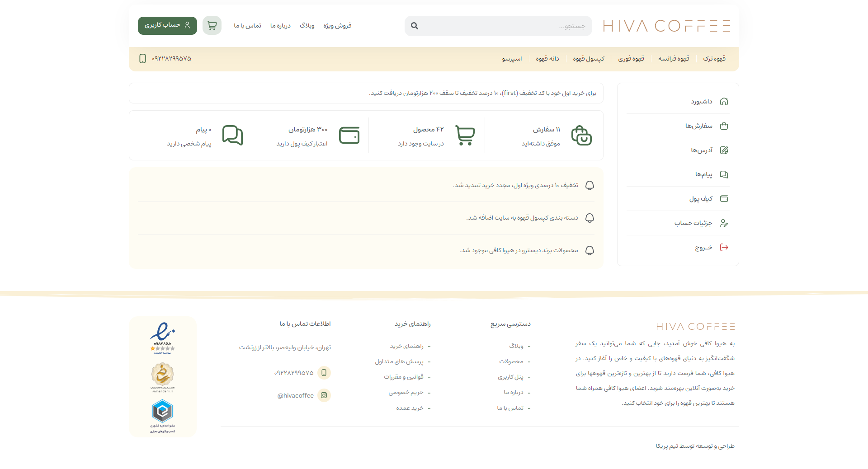The width and height of the screenshot is (868, 469).
Task: Click phone number in category bar
Action: [171, 59]
